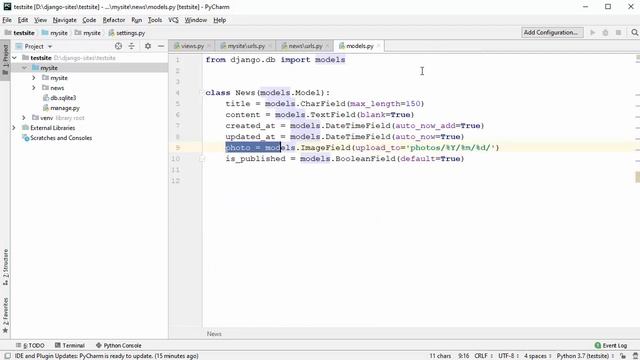The image size is (640, 360).
Task: Open the Python Console tool window
Action: pos(118,345)
